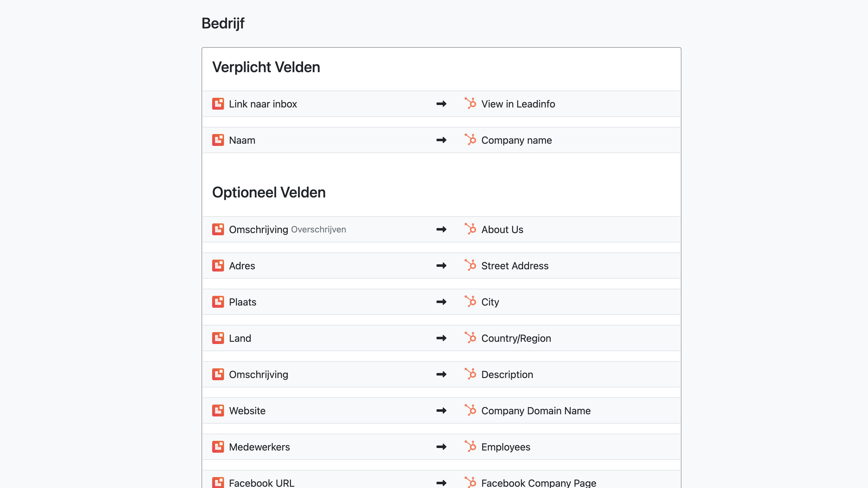Click the Facebook URL field row

[262, 483]
